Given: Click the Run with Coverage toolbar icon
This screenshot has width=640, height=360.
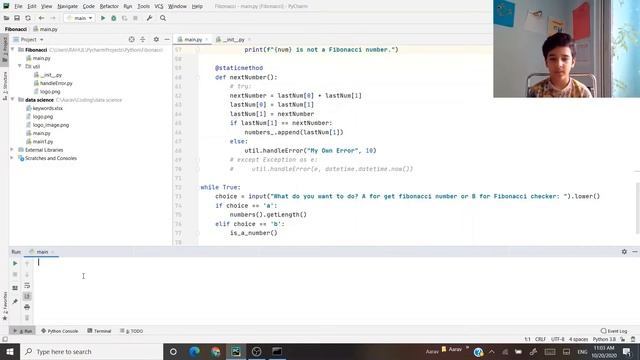Looking at the screenshot, I should pos(124,18).
